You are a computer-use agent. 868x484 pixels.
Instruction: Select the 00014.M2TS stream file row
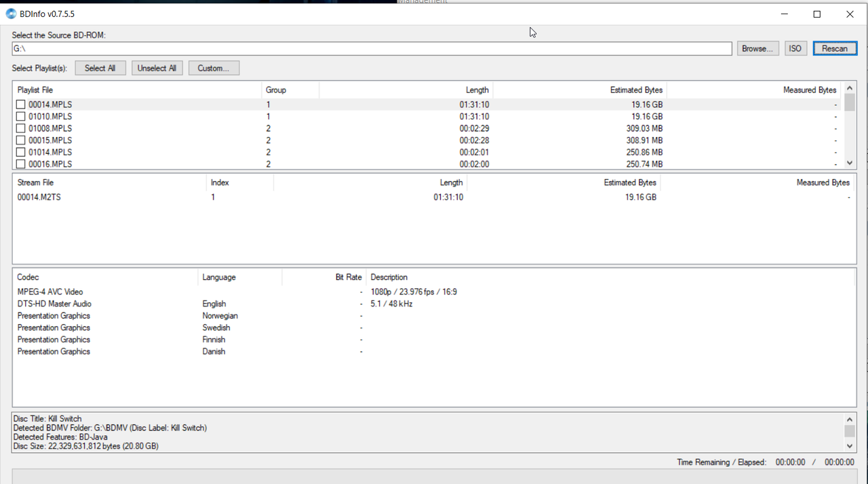coord(434,197)
